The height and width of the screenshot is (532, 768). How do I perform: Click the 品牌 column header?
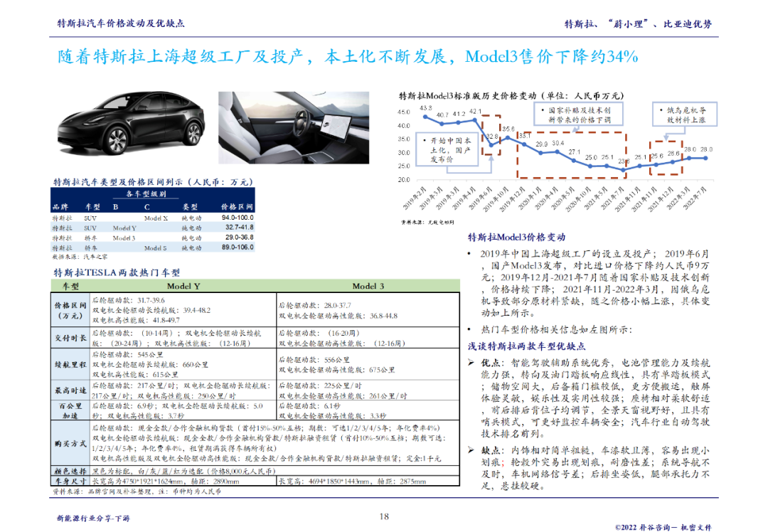click(60, 207)
